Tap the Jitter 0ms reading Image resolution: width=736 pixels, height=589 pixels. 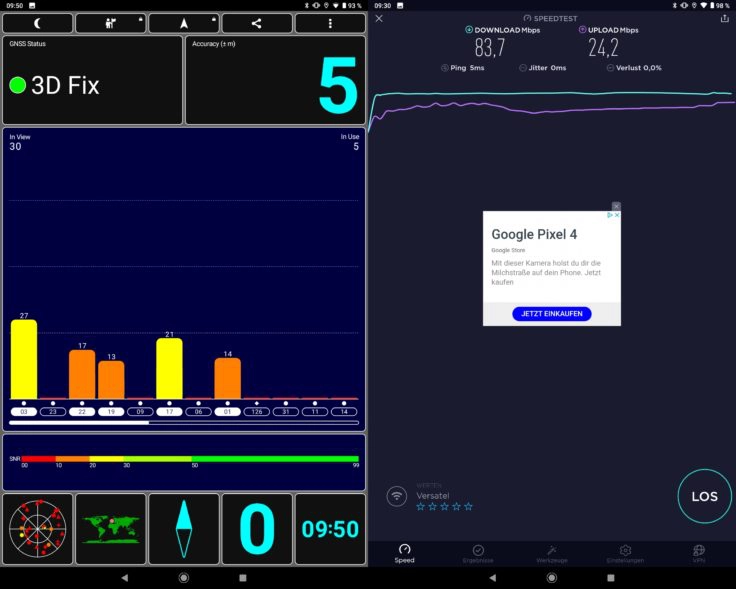(x=543, y=68)
